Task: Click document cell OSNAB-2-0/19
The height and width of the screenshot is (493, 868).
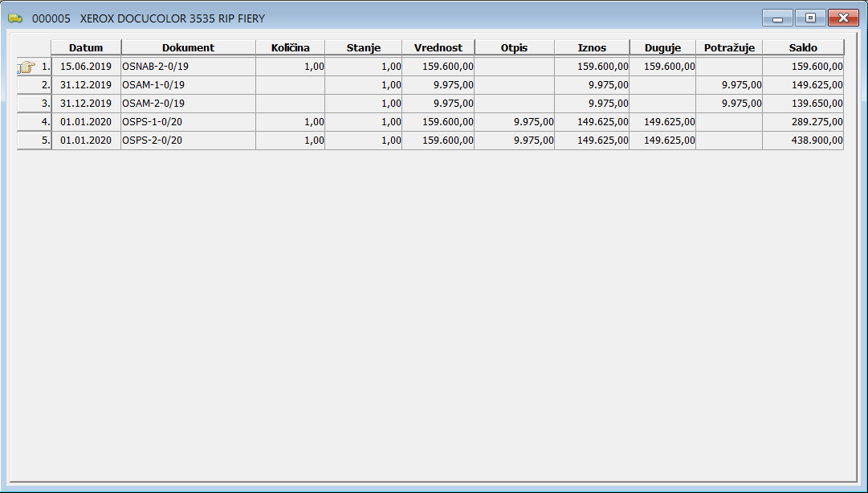Action: (x=188, y=67)
